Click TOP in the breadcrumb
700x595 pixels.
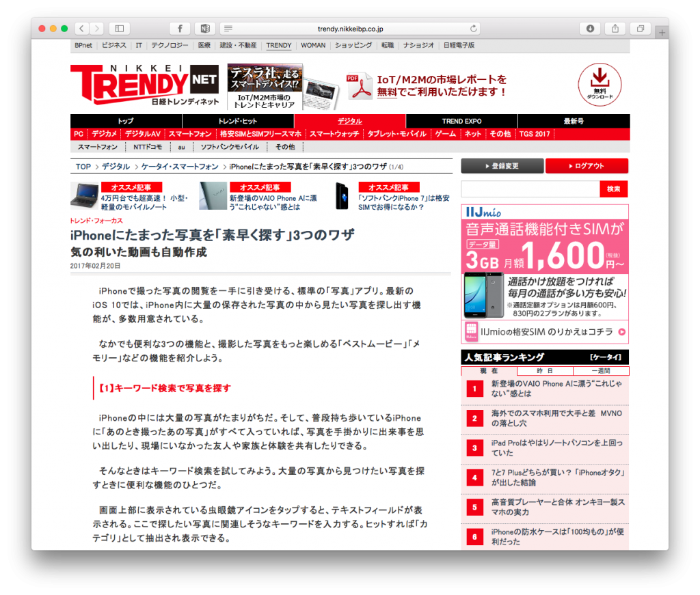coord(83,167)
